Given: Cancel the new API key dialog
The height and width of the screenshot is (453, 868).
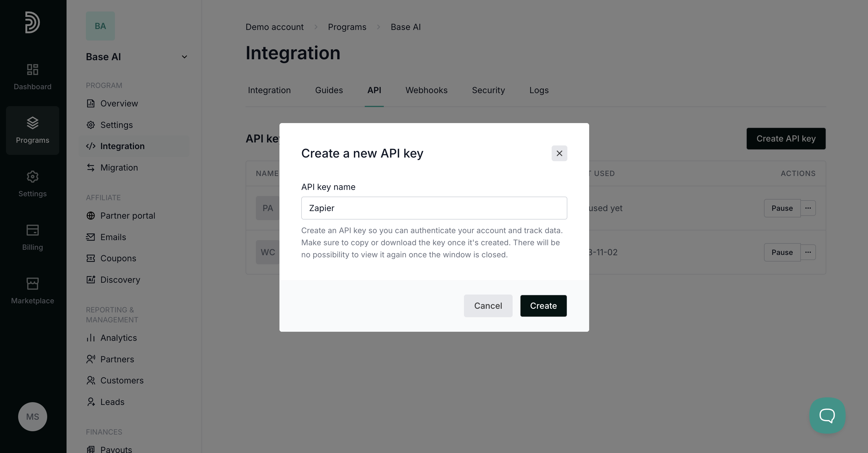Looking at the screenshot, I should pyautogui.click(x=488, y=306).
